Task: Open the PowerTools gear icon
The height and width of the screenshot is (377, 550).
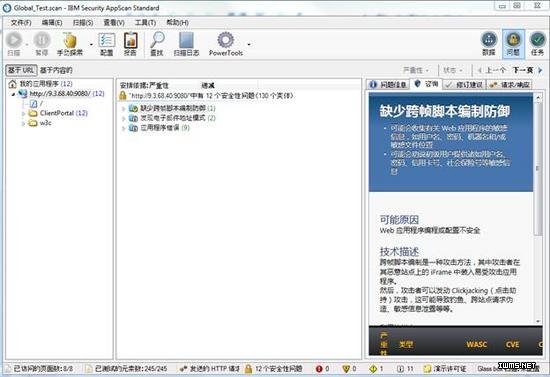Action: tap(226, 40)
